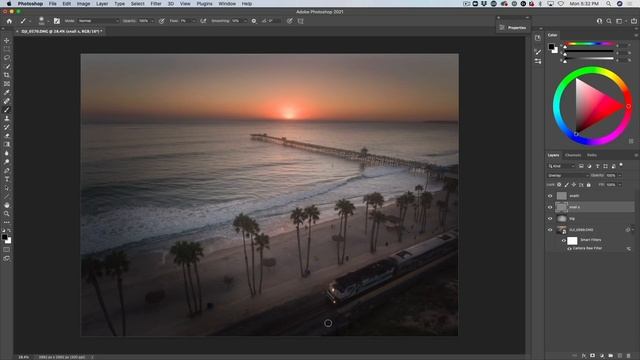
Task: Open the Filter menu
Action: pos(156,4)
